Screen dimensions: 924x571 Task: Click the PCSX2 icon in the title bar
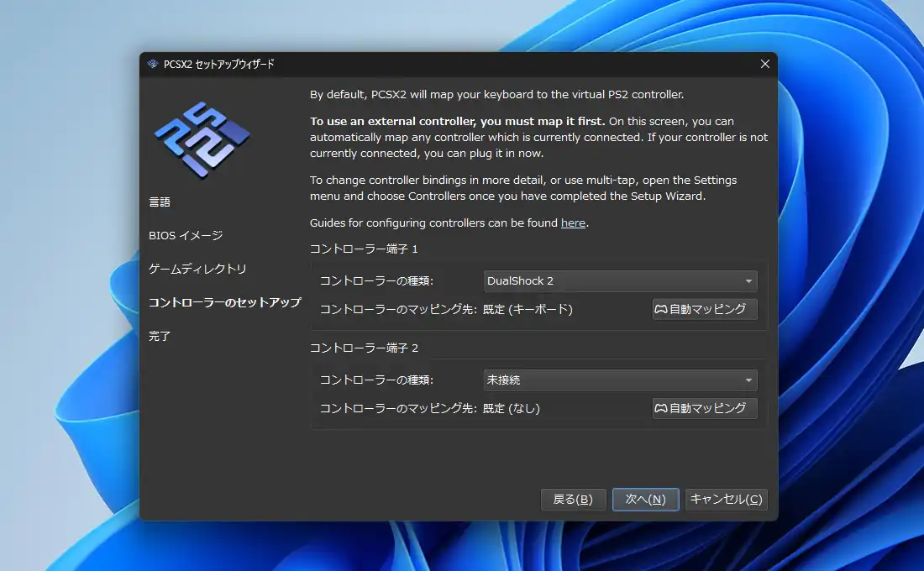pos(153,64)
